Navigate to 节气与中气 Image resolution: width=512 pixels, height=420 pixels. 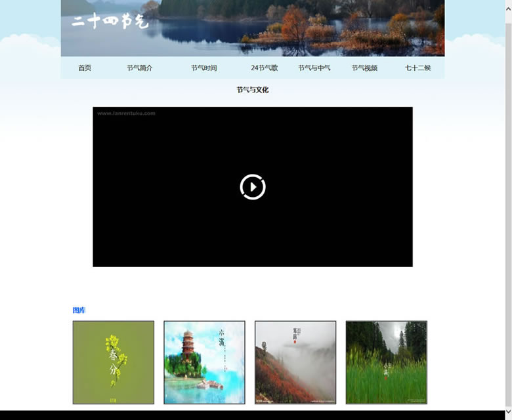314,68
